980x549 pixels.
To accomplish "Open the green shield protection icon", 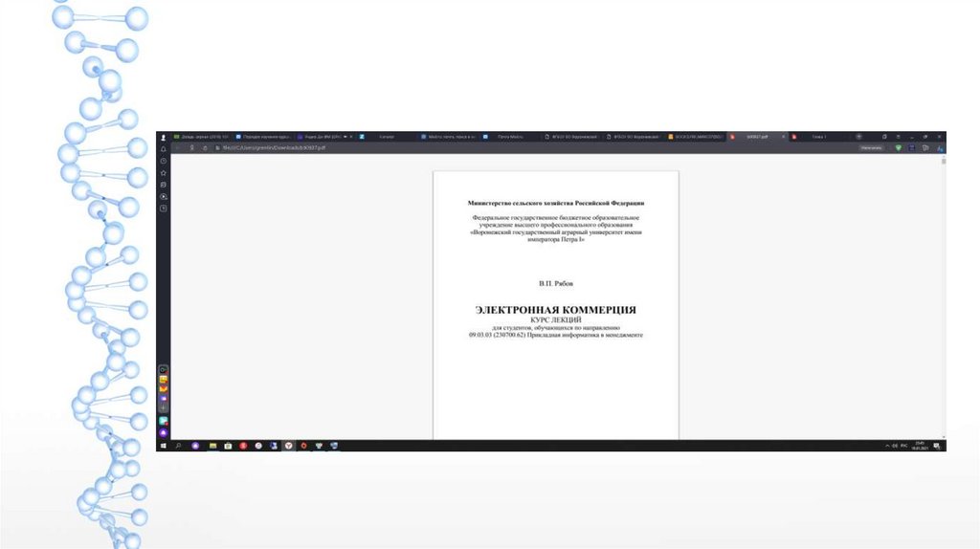I will (x=899, y=148).
